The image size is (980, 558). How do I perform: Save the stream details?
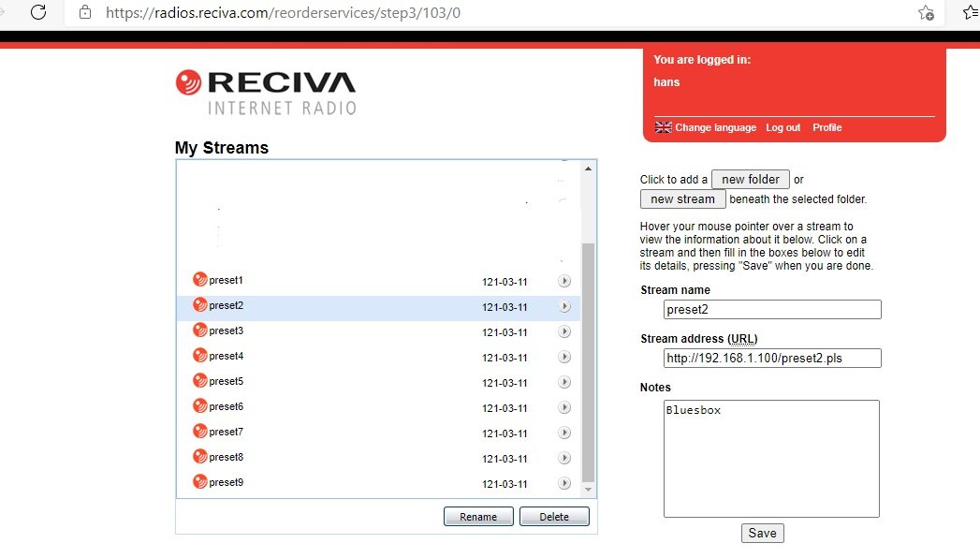[x=762, y=533]
